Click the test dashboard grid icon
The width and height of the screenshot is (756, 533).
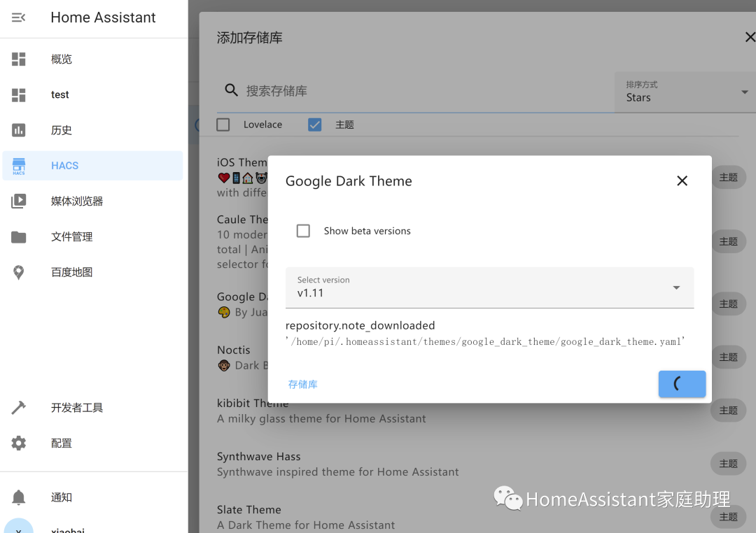(x=18, y=95)
